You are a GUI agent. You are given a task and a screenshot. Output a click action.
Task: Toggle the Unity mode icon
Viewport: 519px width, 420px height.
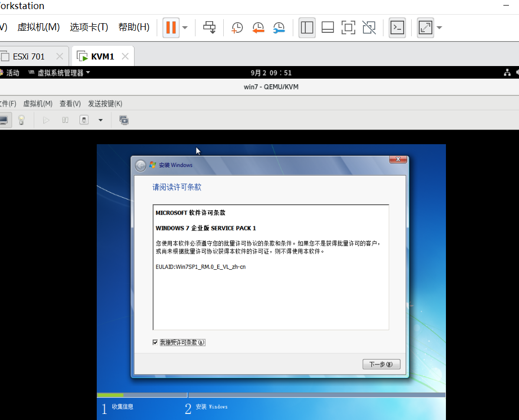point(369,28)
